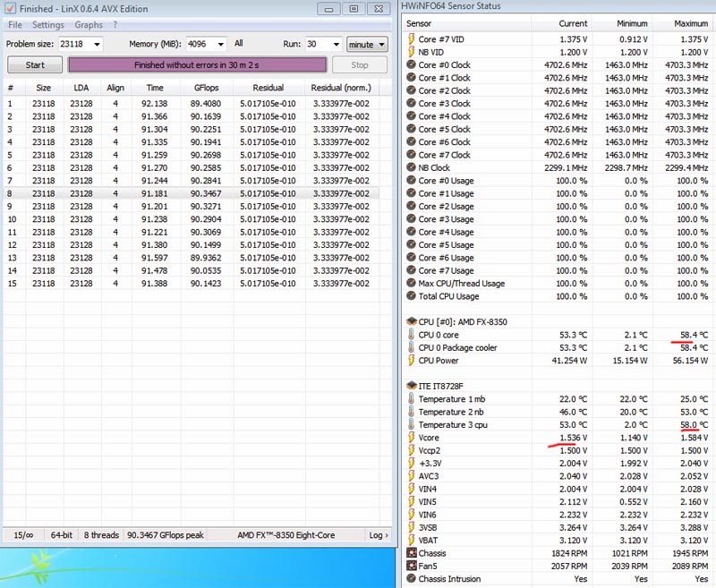Click the clock icon beside NB Clock
The height and width of the screenshot is (588, 716).
click(412, 167)
